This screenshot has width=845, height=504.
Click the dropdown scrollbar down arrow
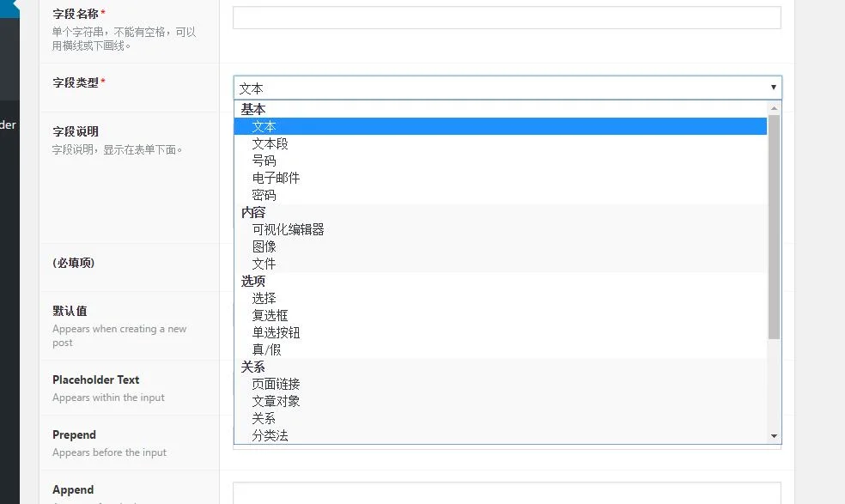[774, 436]
